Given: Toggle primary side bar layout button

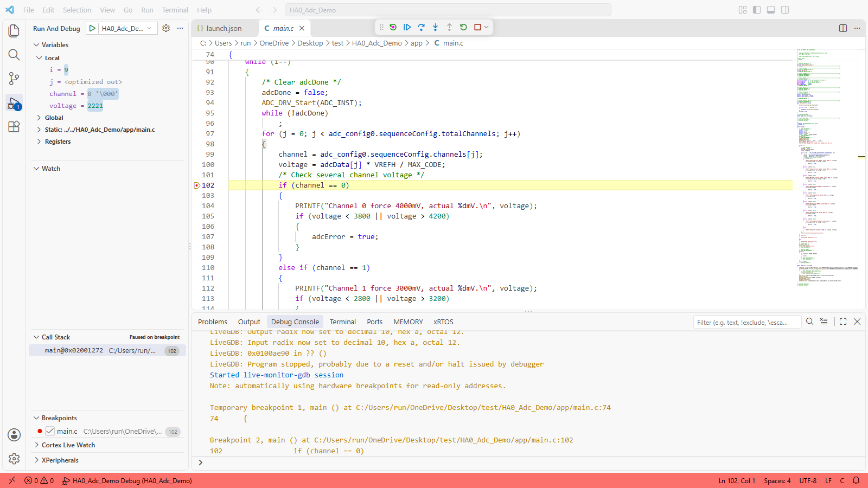Looking at the screenshot, I should pos(757,10).
